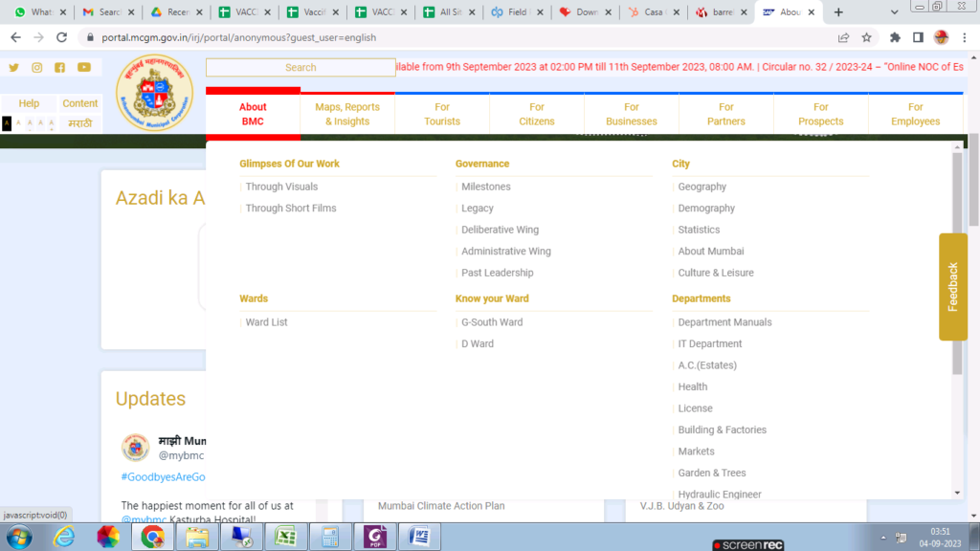
Task: Launch Excel from the taskbar
Action: [x=285, y=537]
